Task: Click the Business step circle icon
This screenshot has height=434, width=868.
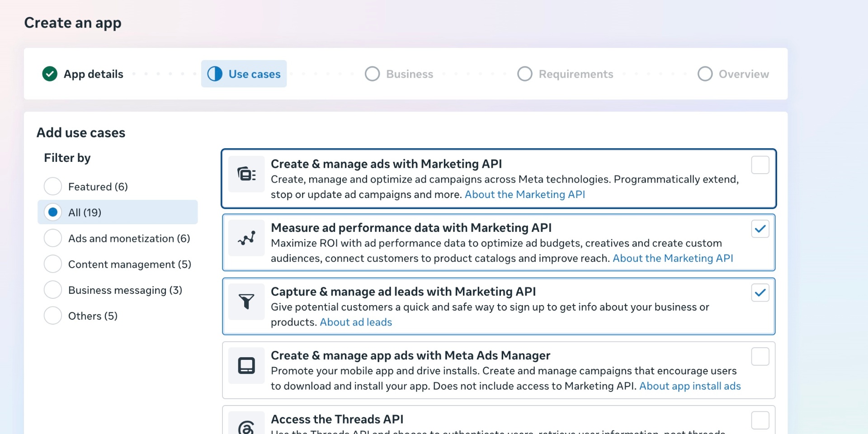Action: [372, 74]
